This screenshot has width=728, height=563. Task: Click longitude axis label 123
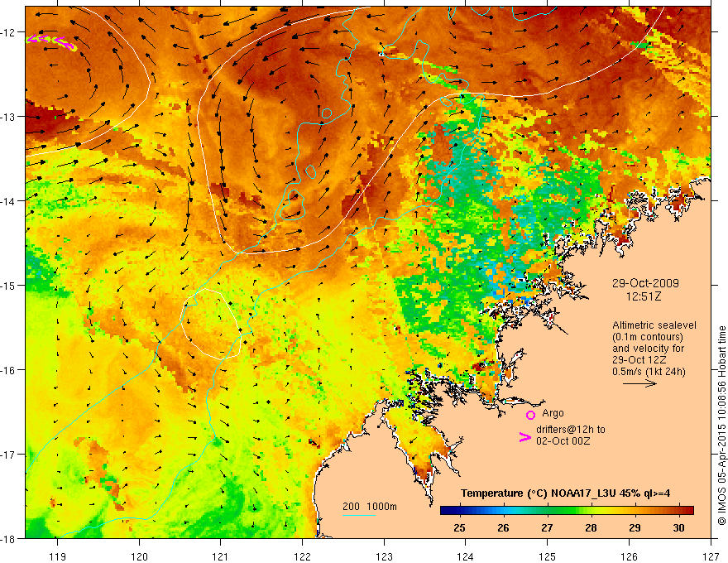point(384,556)
